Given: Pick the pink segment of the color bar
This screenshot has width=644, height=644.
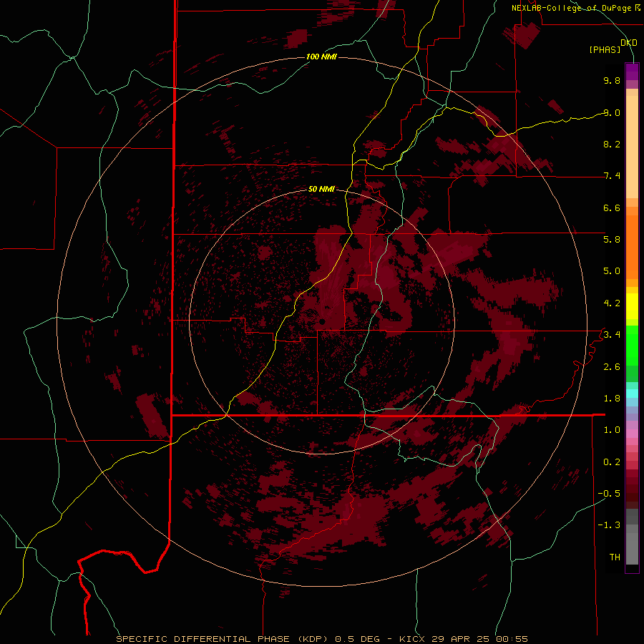Looking at the screenshot, I should tap(632, 433).
